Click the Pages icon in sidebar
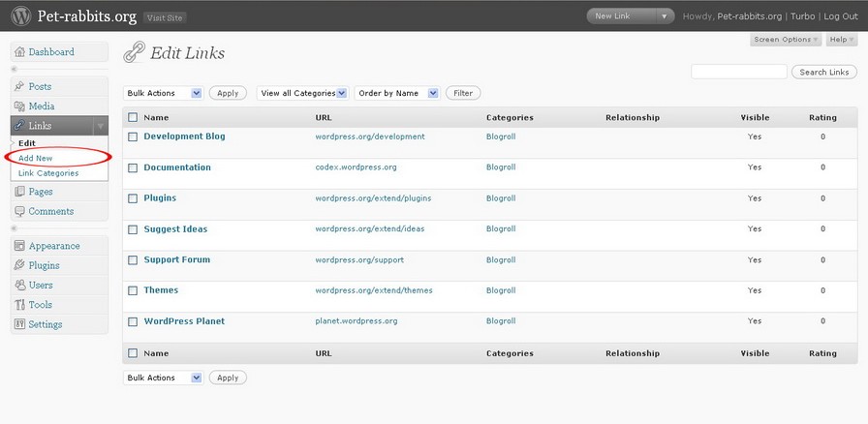This screenshot has width=868, height=424. point(20,192)
